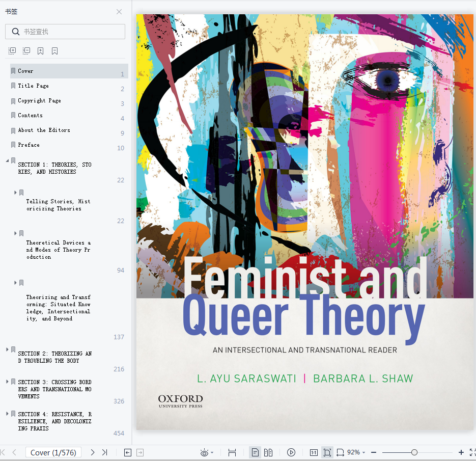The image size is (476, 461).
Task: Open SECTION 3: CROSSING BORDERS bookmark
Action: tap(54, 389)
